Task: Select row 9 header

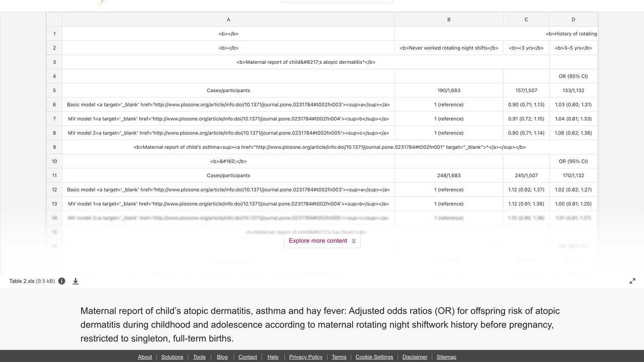Action: (x=54, y=147)
